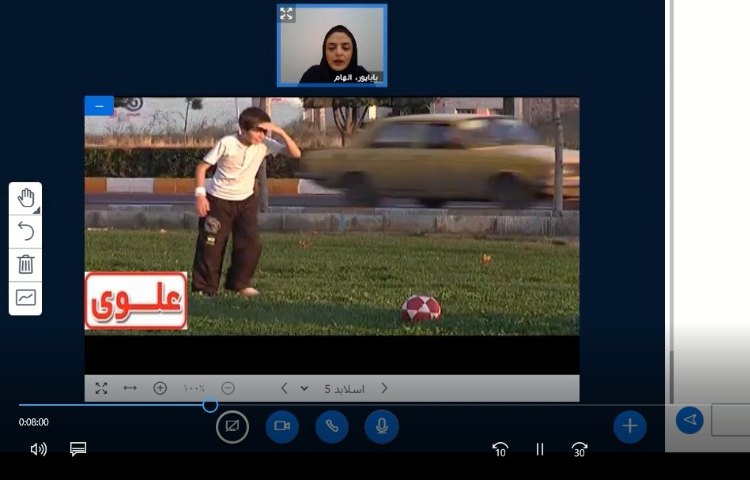Send chat message with the arrow button
Image resolution: width=750 pixels, height=480 pixels.
(689, 420)
